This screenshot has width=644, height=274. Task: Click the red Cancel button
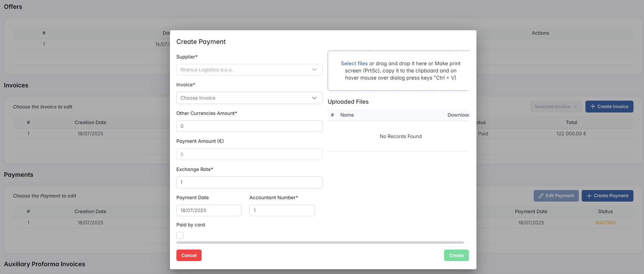[189, 255]
